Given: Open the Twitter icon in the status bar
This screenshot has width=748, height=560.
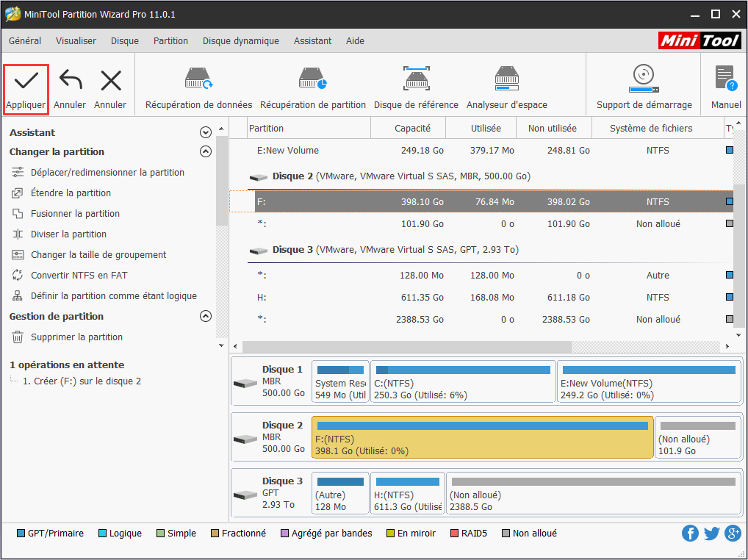Looking at the screenshot, I should (711, 533).
